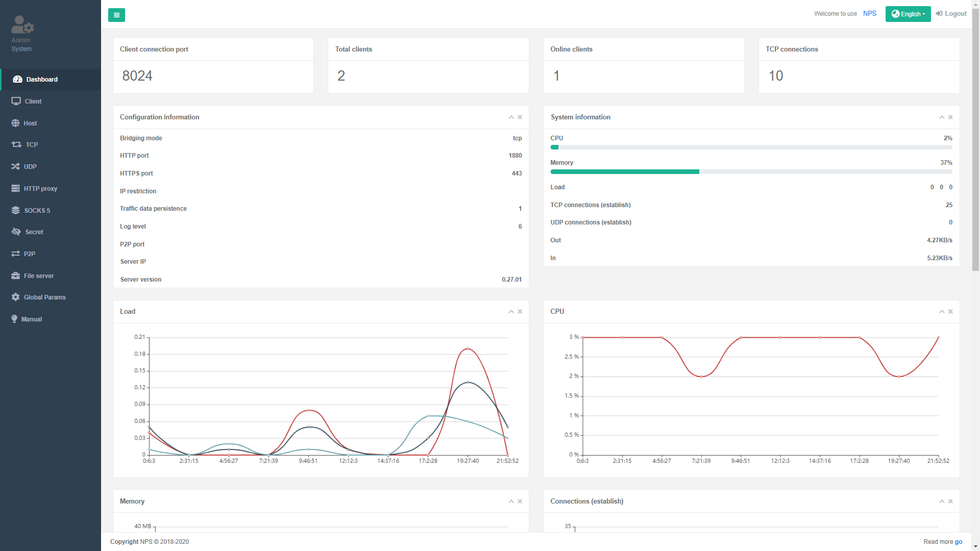
Task: Collapse the System information panel
Action: click(942, 117)
